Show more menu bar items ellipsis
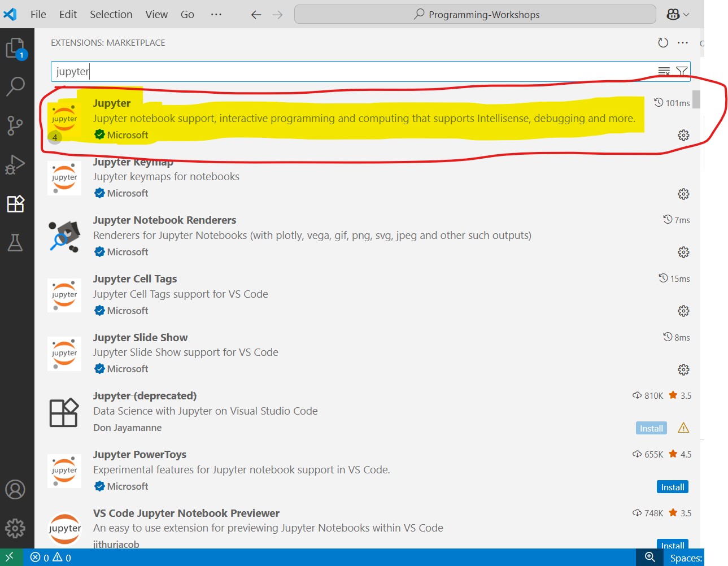This screenshot has height=566, width=728. tap(216, 15)
